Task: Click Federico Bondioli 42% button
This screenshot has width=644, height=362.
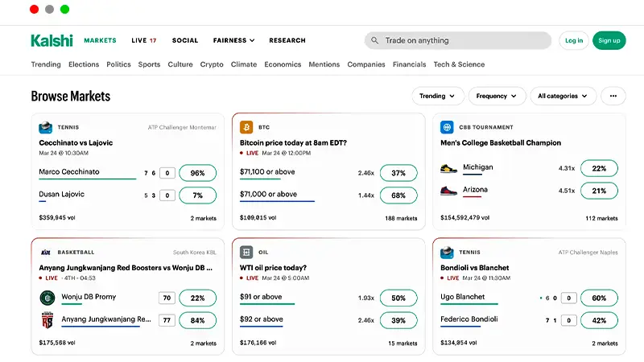Action: pyautogui.click(x=599, y=320)
